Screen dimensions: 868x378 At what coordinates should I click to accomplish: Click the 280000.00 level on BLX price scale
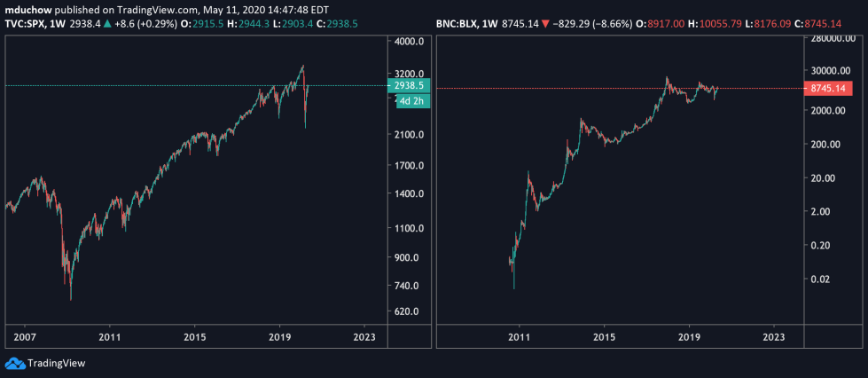pos(833,39)
